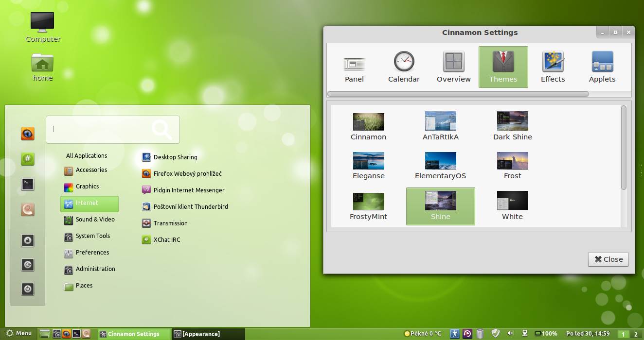
Task: Select All Applications in the menu
Action: (87, 155)
